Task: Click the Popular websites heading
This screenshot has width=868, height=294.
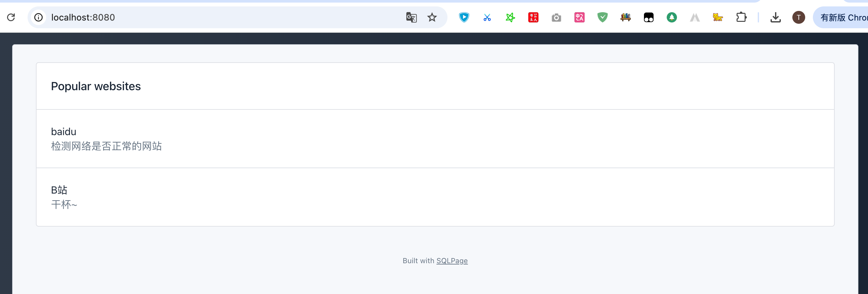Action: (x=96, y=86)
